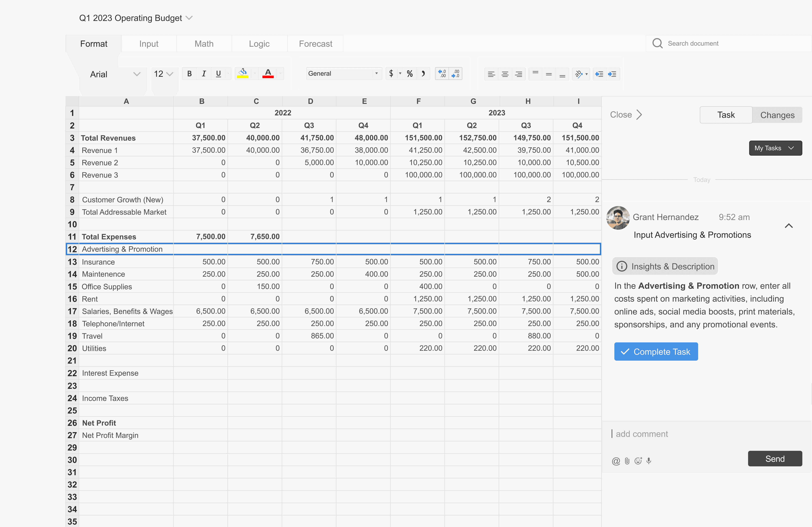Decrease cell indent
The height and width of the screenshot is (527, 812).
click(x=599, y=74)
